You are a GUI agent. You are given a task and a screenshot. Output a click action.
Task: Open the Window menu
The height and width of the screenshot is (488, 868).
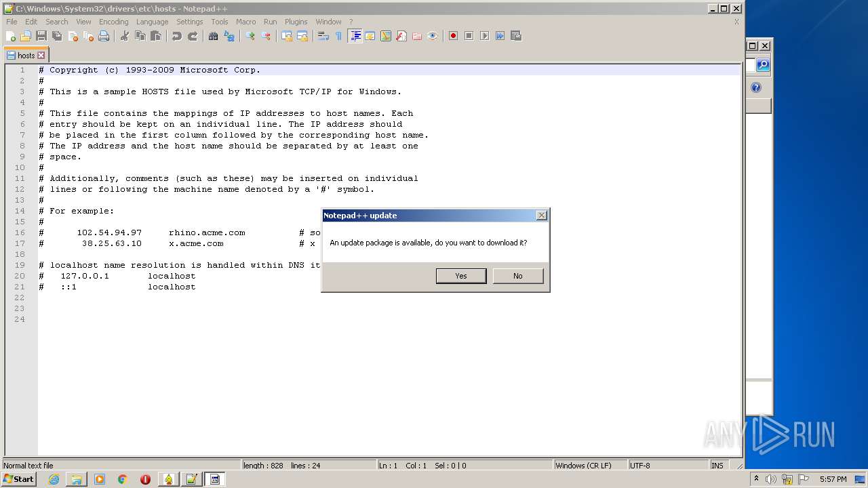329,22
